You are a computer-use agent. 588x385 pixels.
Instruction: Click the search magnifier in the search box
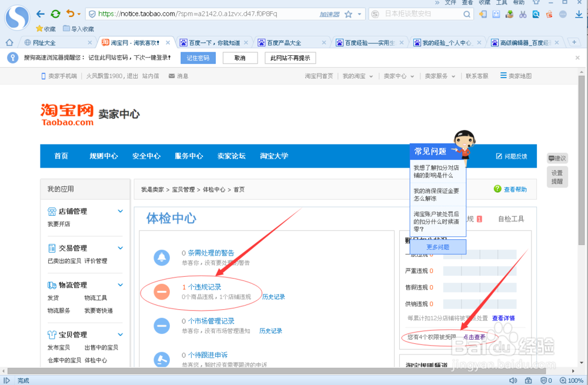pos(466,14)
